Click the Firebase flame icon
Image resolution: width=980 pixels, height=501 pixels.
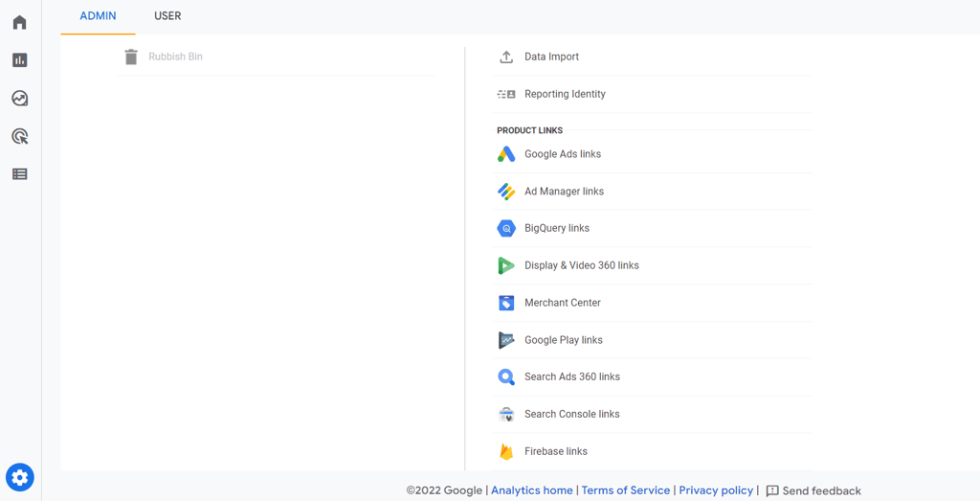(x=506, y=451)
